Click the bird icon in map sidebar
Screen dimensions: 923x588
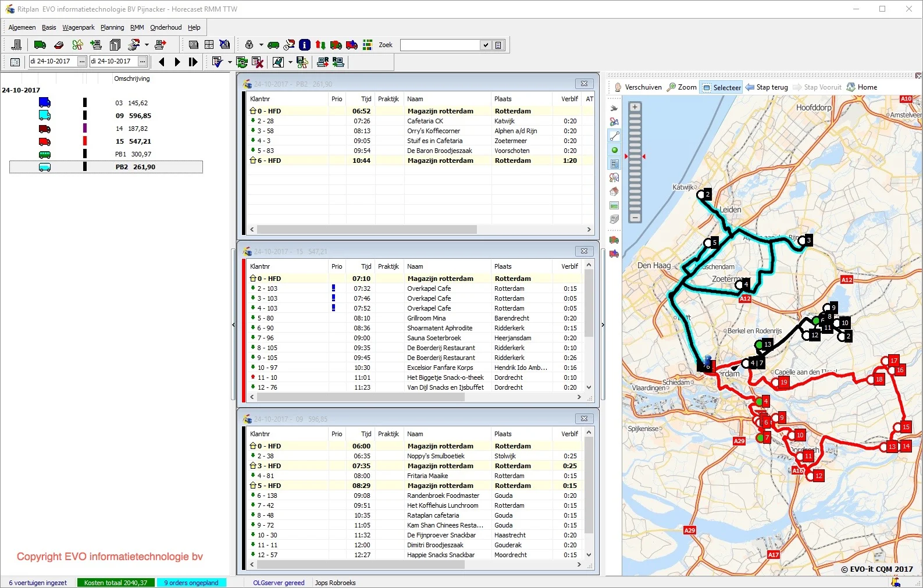tap(614, 108)
